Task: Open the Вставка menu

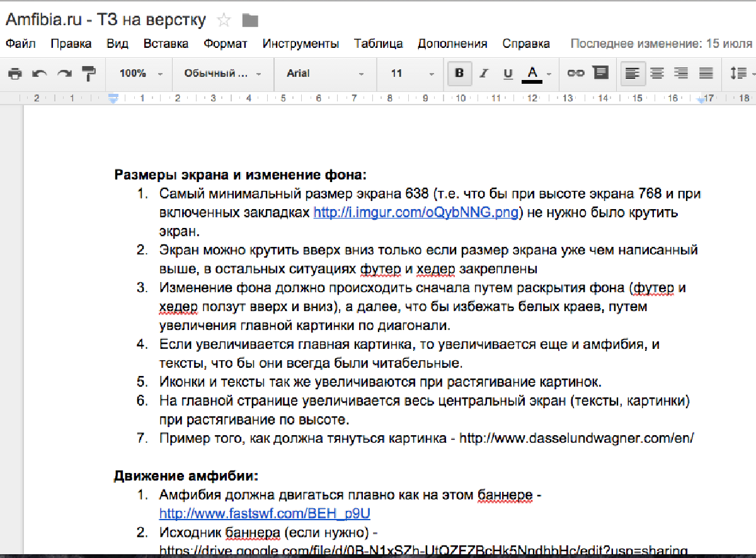Action: (166, 43)
